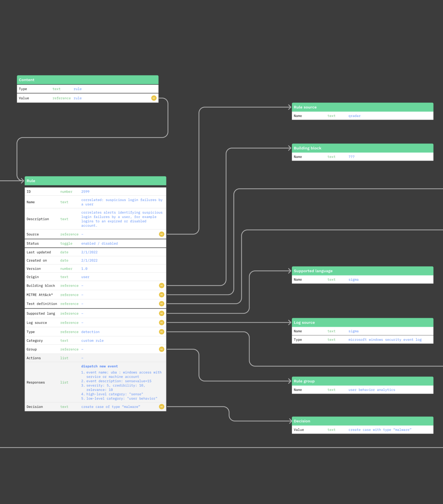Image resolution: width=443 pixels, height=504 pixels.
Task: Click the Origin value 'user'
Action: pos(85,277)
